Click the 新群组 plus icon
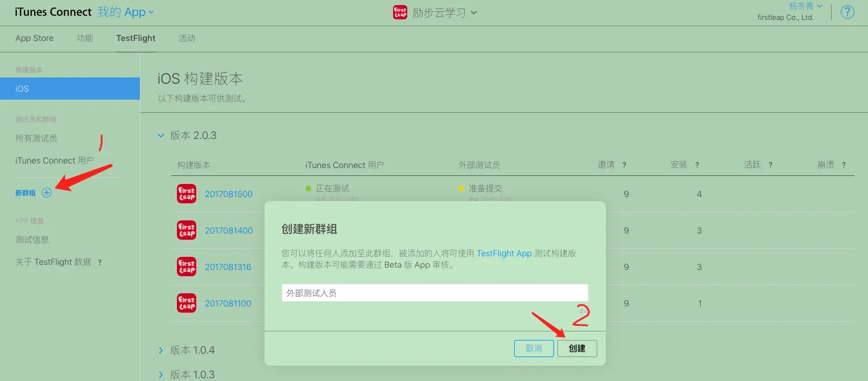 tap(46, 192)
